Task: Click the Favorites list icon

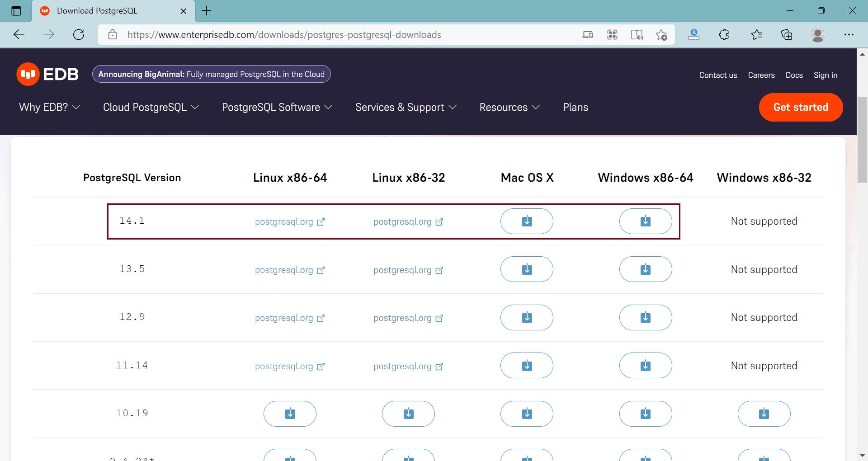Action: click(x=757, y=34)
